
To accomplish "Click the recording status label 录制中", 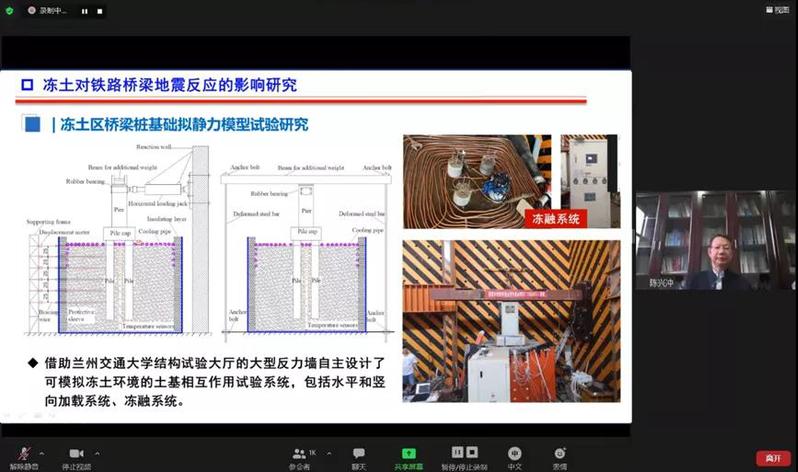I will pyautogui.click(x=52, y=11).
